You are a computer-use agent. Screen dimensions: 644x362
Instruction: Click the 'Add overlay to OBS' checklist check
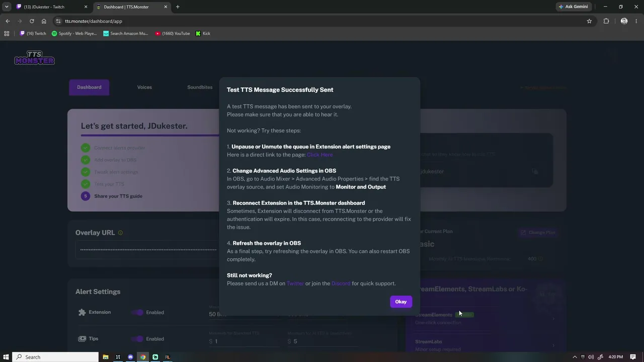pos(86,160)
